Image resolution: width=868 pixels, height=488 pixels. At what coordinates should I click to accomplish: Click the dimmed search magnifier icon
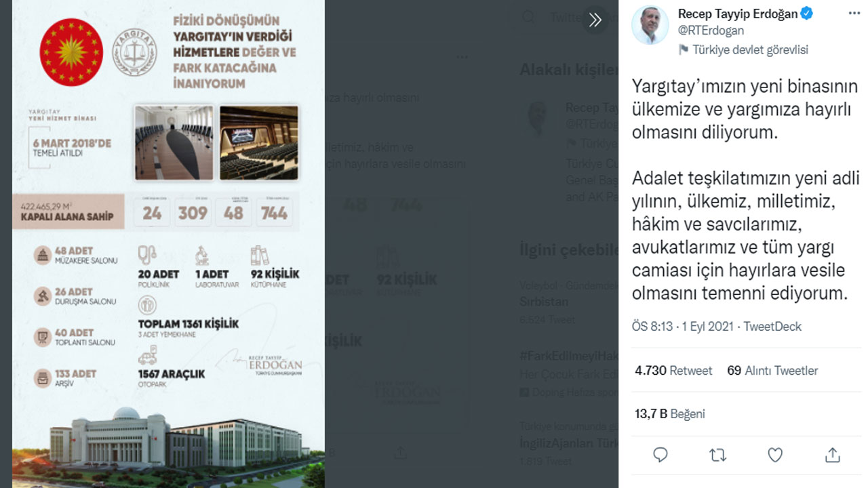528,18
